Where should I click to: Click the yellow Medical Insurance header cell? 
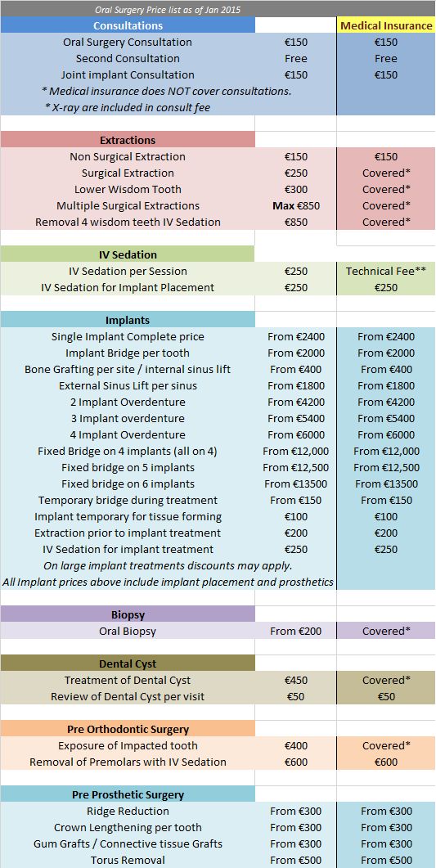click(386, 25)
